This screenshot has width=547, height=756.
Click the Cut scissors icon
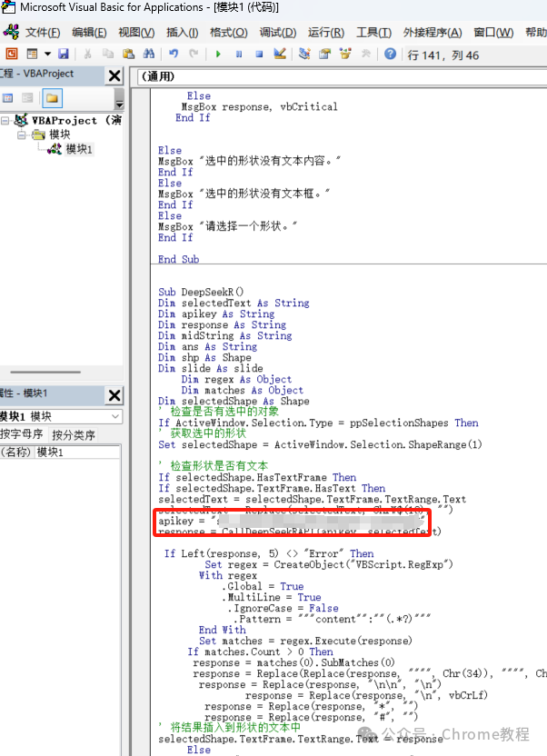pyautogui.click(x=87, y=54)
